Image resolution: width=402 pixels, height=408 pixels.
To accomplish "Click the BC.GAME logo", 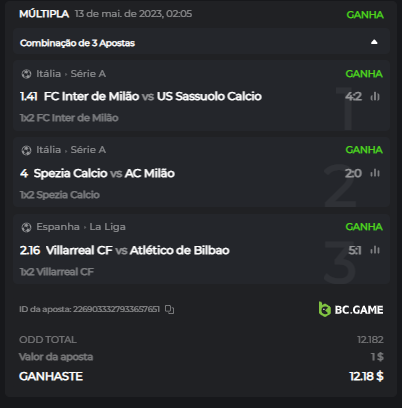I will pos(351,310).
